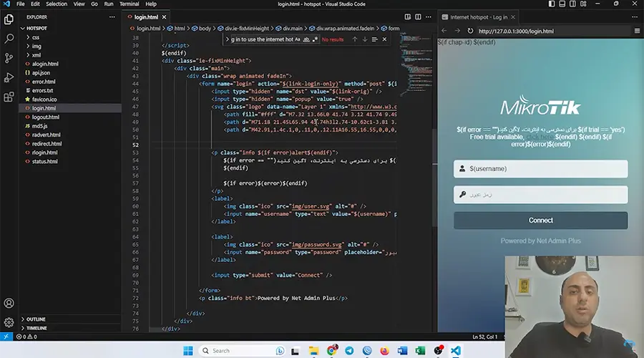Click the remote window status bar icon
This screenshot has width=644, height=358.
point(6,337)
